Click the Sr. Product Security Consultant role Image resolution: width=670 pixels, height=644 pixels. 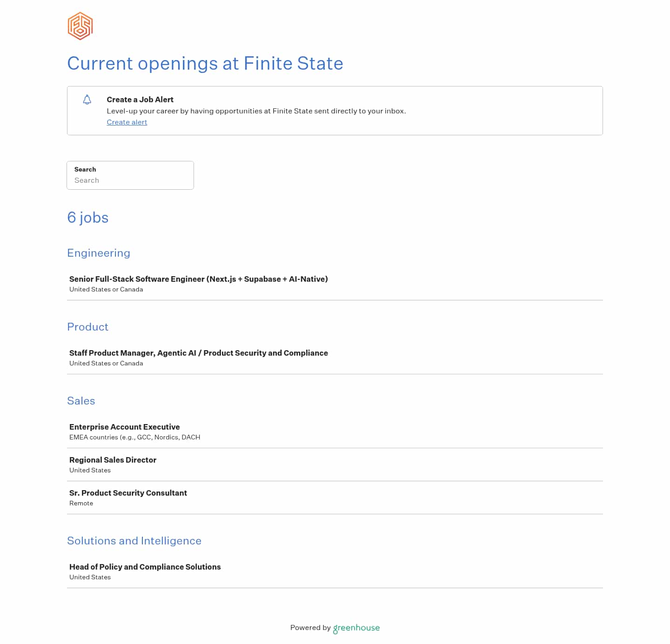point(128,493)
